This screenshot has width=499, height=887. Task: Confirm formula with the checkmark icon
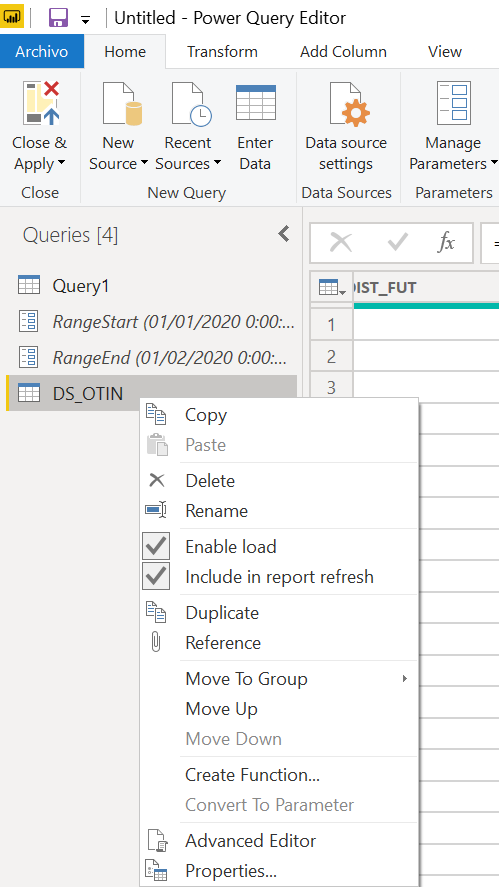tap(398, 243)
